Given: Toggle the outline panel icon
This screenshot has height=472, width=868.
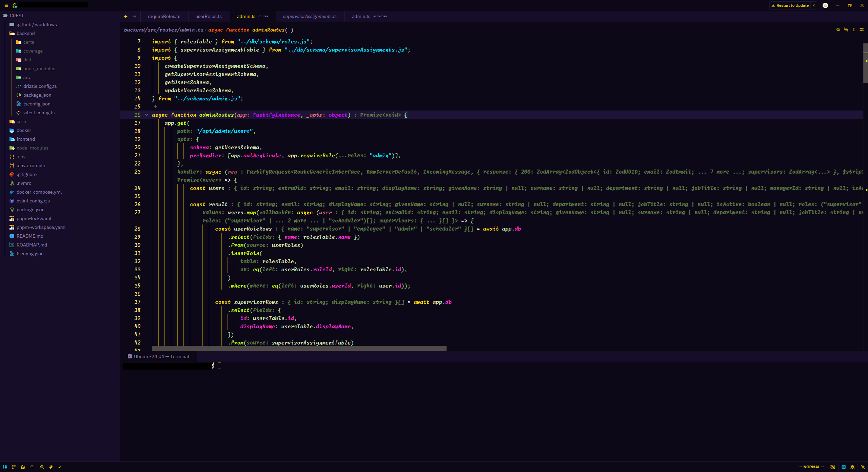Looking at the screenshot, I should [x=32, y=467].
